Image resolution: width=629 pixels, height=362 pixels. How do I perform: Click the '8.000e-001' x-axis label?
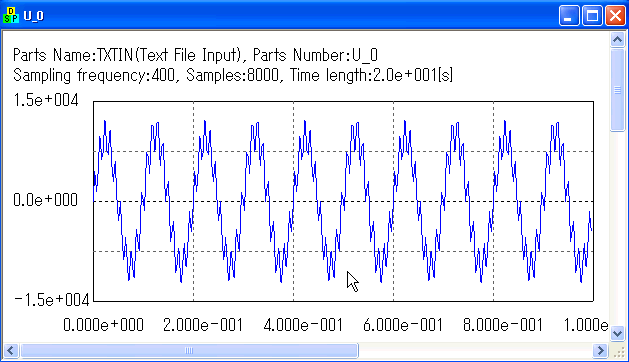pos(503,325)
